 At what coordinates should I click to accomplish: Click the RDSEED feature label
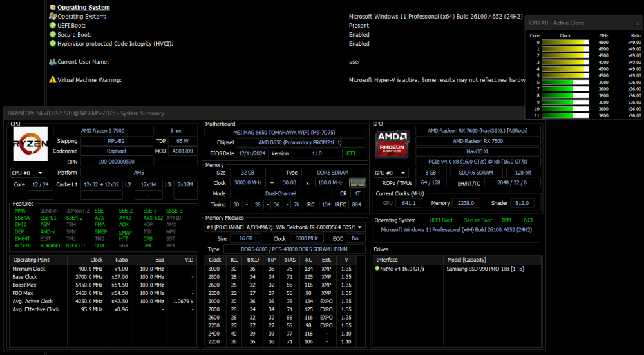click(75, 245)
